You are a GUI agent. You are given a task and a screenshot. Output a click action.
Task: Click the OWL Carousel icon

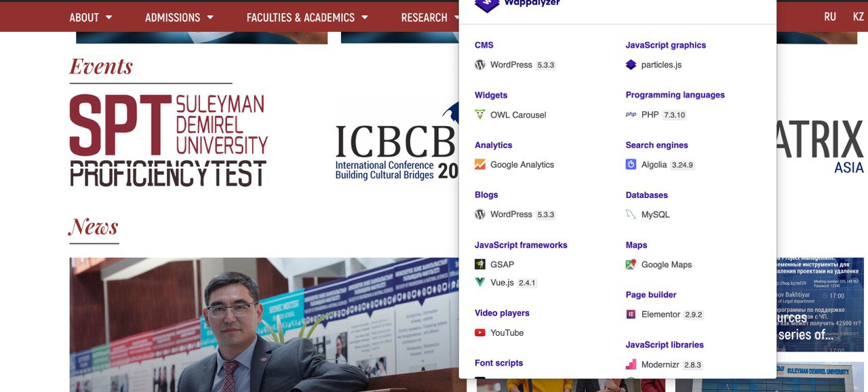[480, 115]
